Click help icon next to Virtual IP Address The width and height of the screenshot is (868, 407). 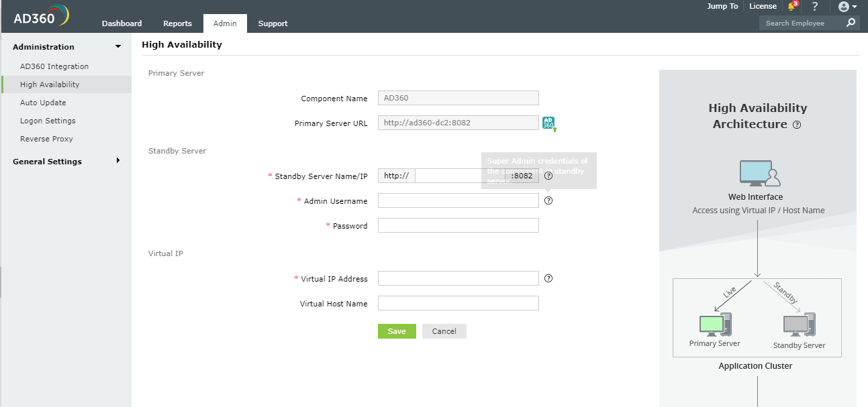coord(548,278)
